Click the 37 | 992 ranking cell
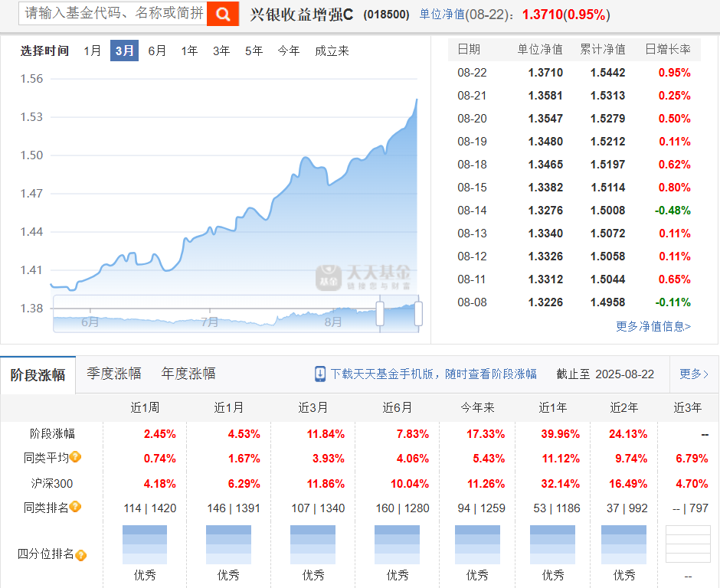Image resolution: width=720 pixels, height=588 pixels. (627, 508)
